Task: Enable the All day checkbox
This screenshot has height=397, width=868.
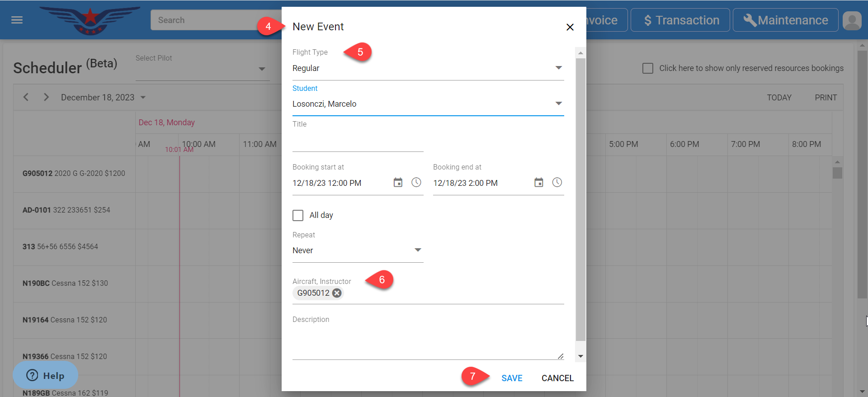Action: 298,215
